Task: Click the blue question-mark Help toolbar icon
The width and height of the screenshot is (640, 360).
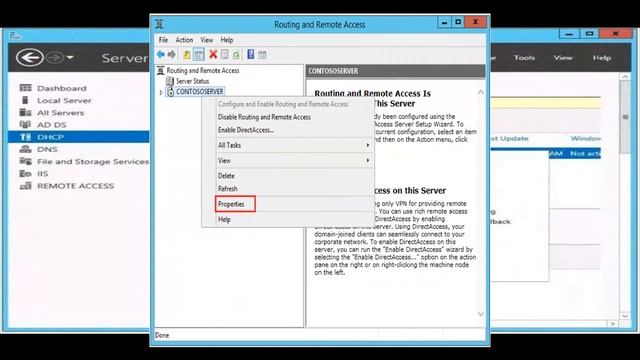Action: pos(251,54)
